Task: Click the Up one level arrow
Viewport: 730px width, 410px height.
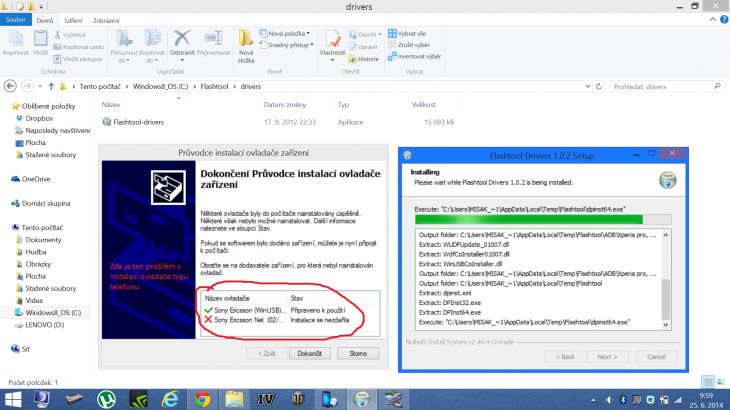Action: pos(51,86)
